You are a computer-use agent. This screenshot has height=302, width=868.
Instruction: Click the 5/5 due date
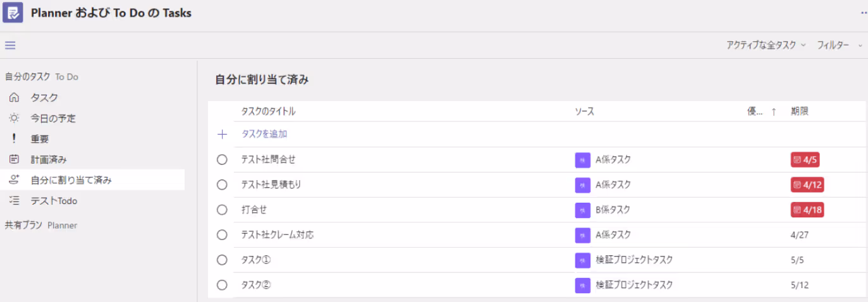click(x=798, y=260)
